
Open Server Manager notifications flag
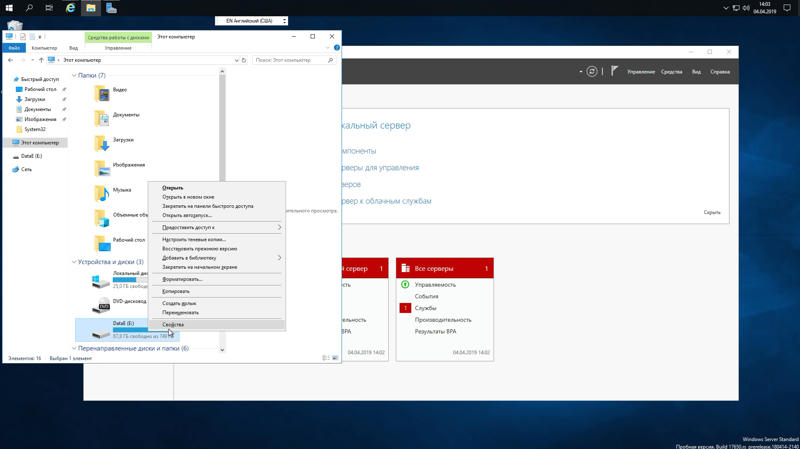pos(614,71)
